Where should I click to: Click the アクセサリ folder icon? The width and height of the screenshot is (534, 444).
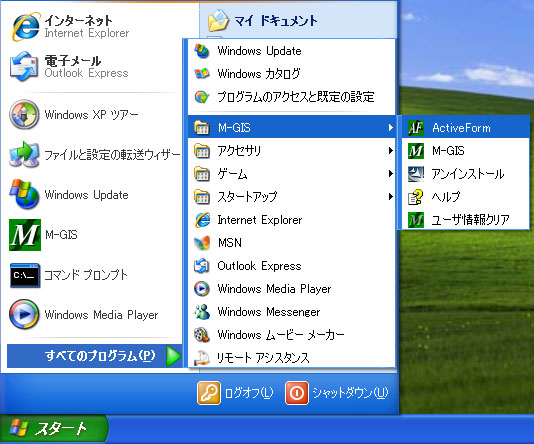pos(202,150)
